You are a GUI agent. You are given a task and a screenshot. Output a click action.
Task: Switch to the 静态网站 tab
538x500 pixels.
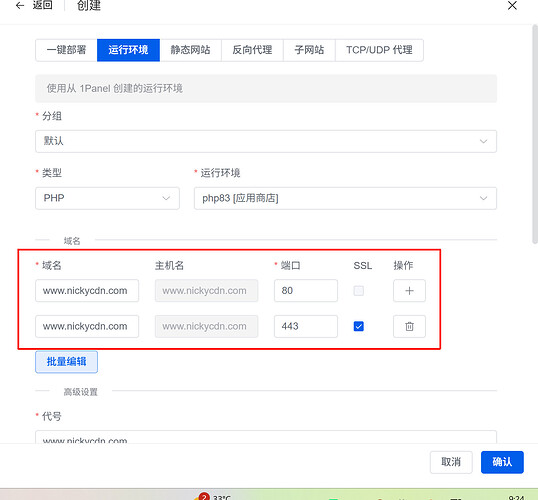coord(190,50)
